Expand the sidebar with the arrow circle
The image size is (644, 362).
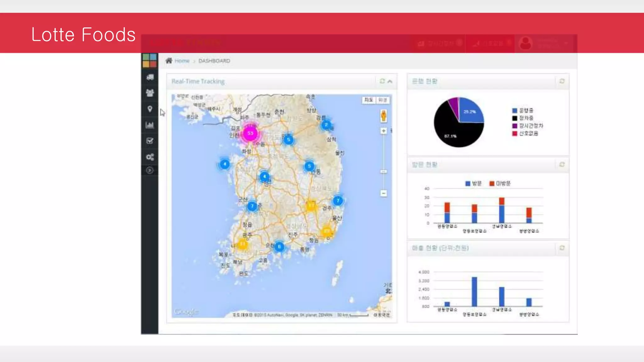coord(150,170)
